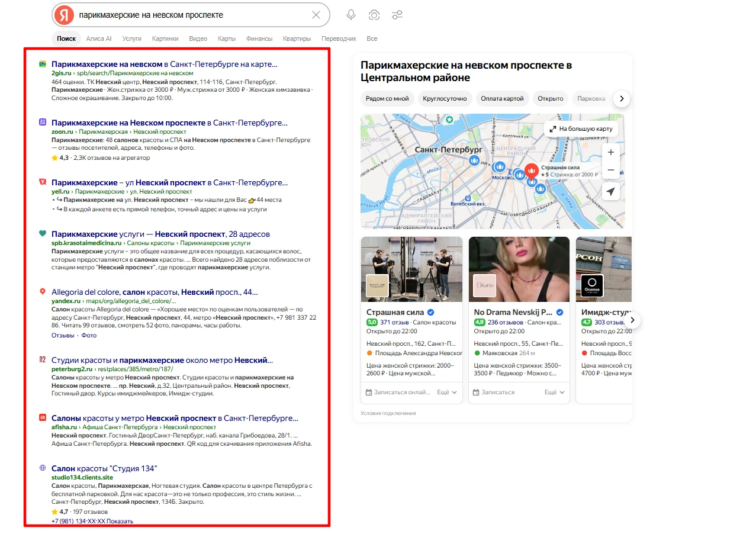
Task: Click the map geolocation arrow icon
Action: pyautogui.click(x=611, y=191)
